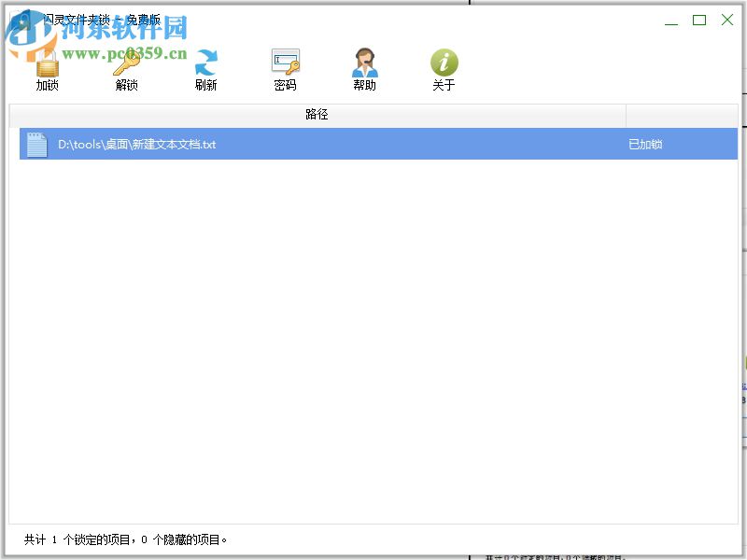The image size is (747, 560).
Task: Click the 路径 column header
Action: (x=317, y=115)
